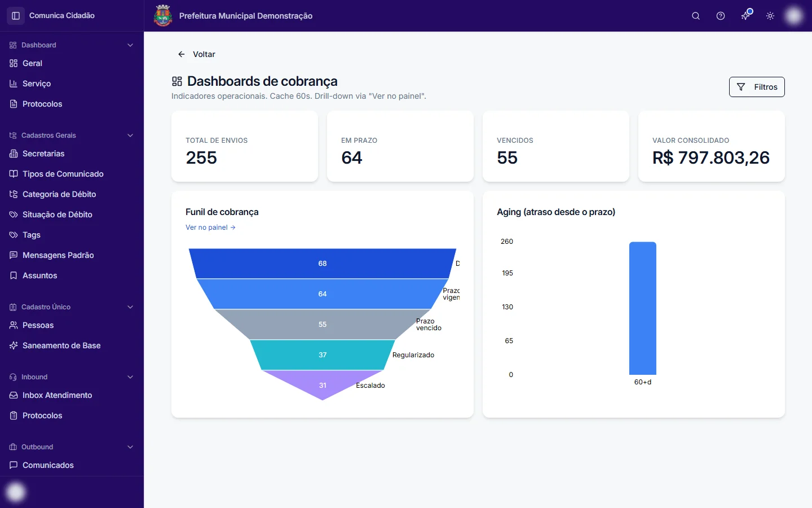Click the municipal coat of arms logo
This screenshot has width=812, height=508.
(x=163, y=16)
